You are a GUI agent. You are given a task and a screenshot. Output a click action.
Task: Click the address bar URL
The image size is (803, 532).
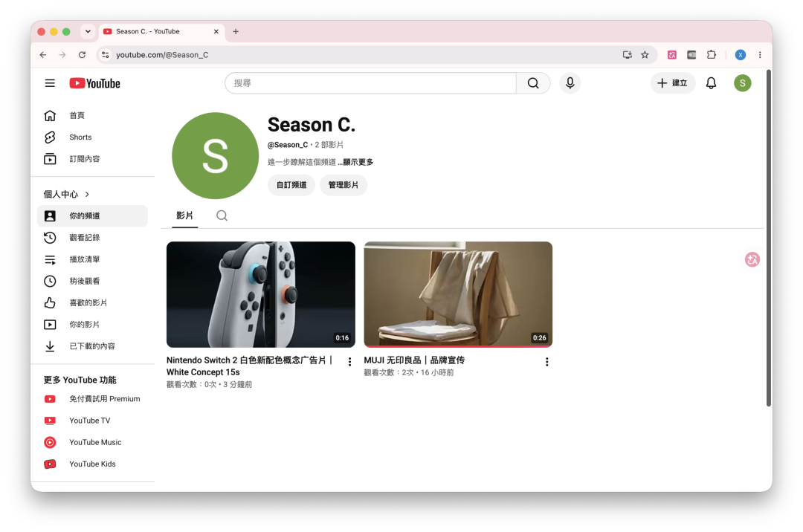162,55
